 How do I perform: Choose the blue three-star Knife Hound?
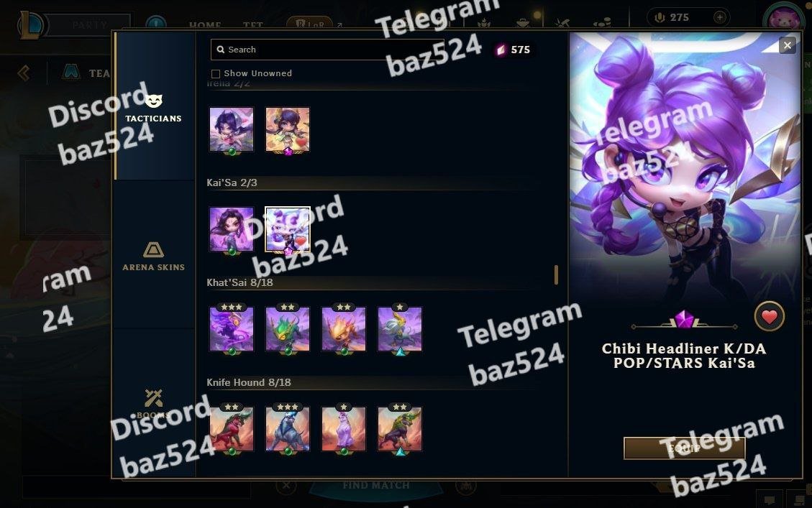pyautogui.click(x=288, y=429)
